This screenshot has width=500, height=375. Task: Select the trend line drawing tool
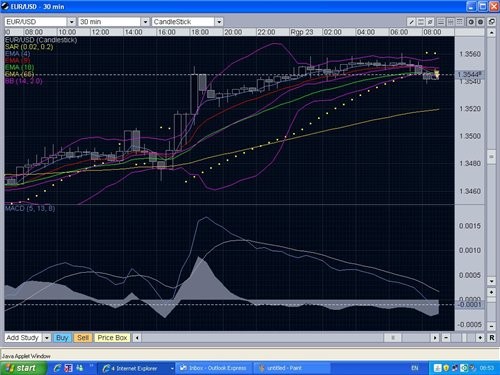pos(412,22)
